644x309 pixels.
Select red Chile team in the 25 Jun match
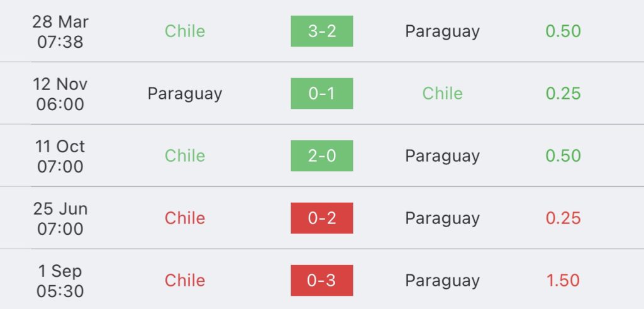(185, 218)
